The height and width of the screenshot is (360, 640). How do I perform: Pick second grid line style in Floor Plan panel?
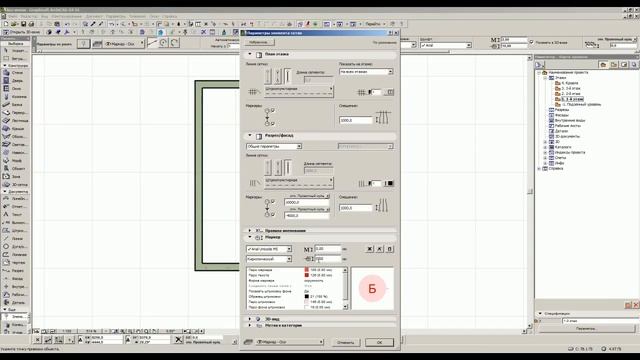tap(278, 76)
